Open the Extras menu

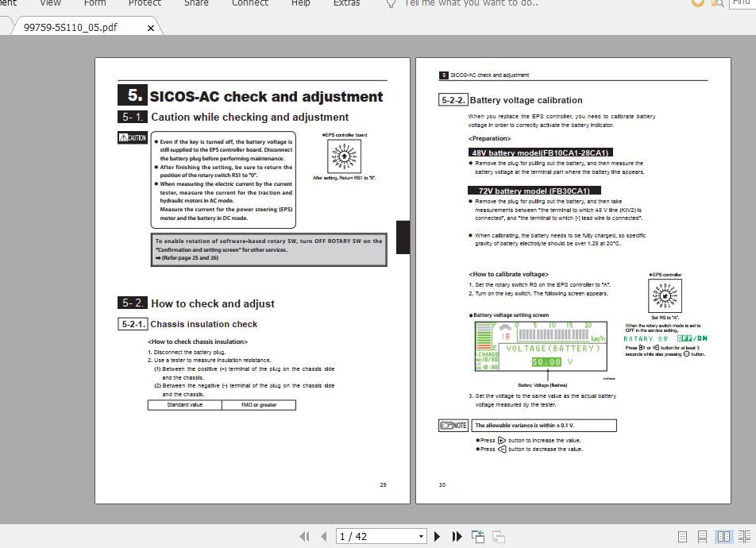(346, 3)
